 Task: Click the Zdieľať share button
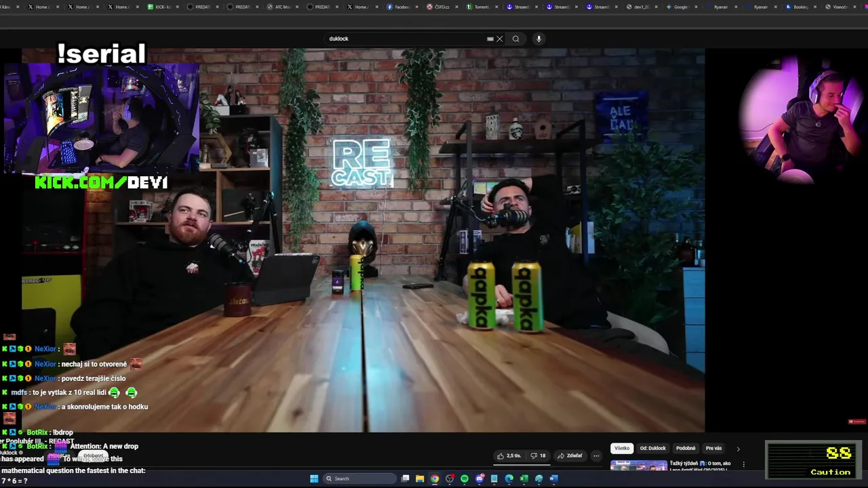570,455
